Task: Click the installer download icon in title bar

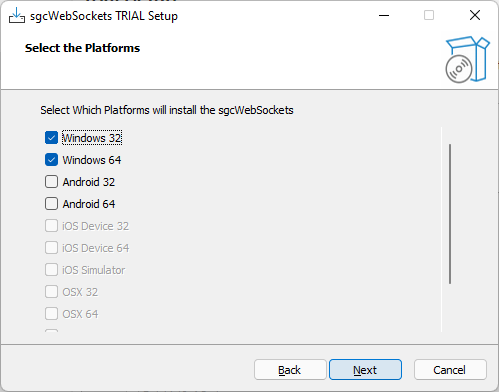Action: pos(17,15)
